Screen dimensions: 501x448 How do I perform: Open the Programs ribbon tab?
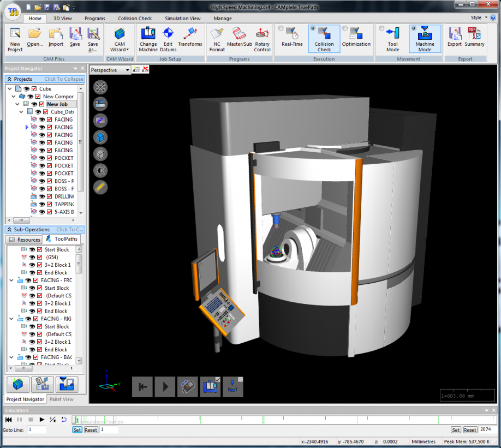coord(95,19)
